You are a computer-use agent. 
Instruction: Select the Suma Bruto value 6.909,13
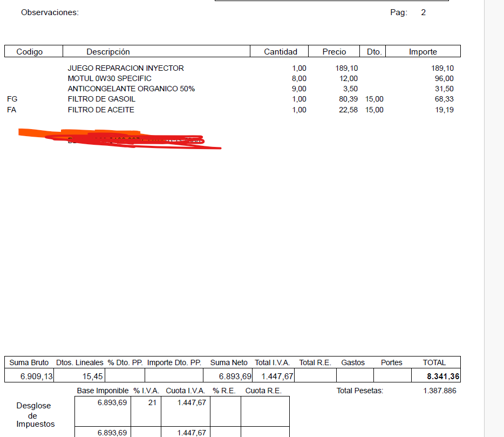tap(36, 377)
